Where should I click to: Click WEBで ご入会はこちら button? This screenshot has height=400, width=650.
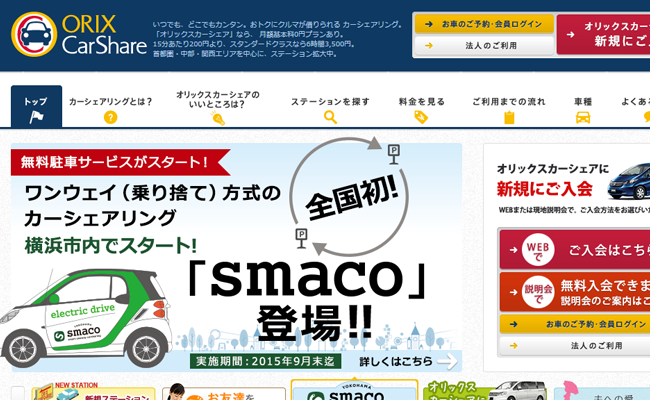[575, 250]
